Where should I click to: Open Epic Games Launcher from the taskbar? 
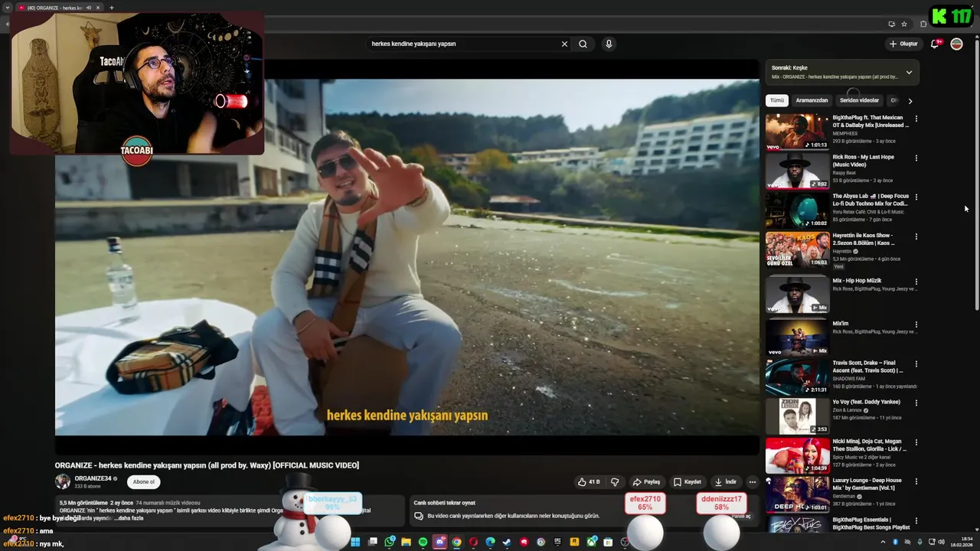(557, 542)
